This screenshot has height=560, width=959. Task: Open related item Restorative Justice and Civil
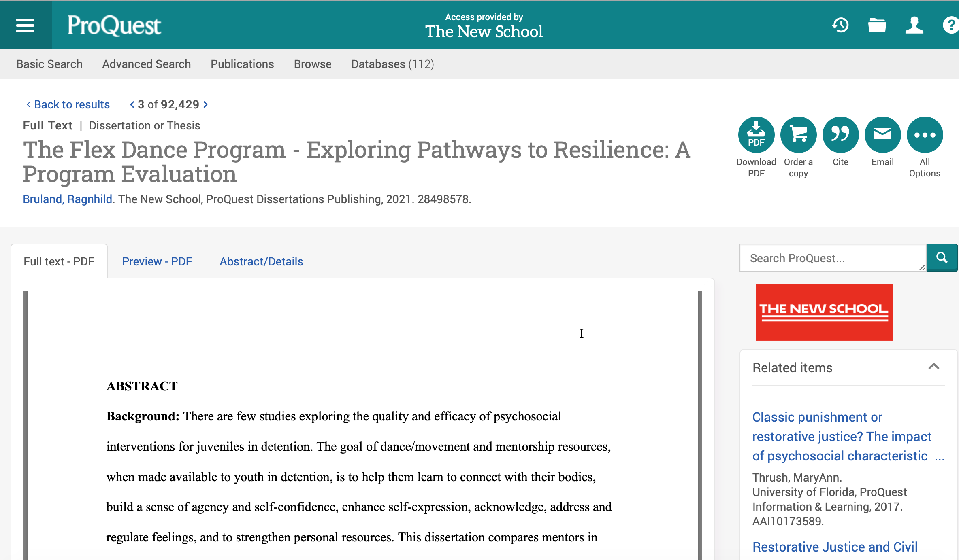coord(835,547)
